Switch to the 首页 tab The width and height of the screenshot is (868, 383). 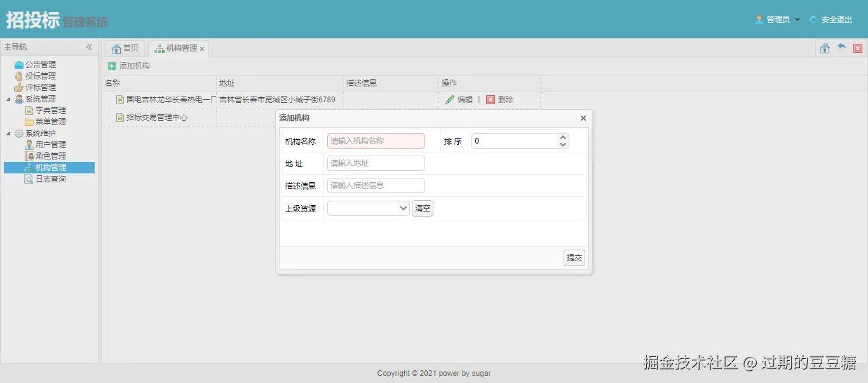click(125, 48)
